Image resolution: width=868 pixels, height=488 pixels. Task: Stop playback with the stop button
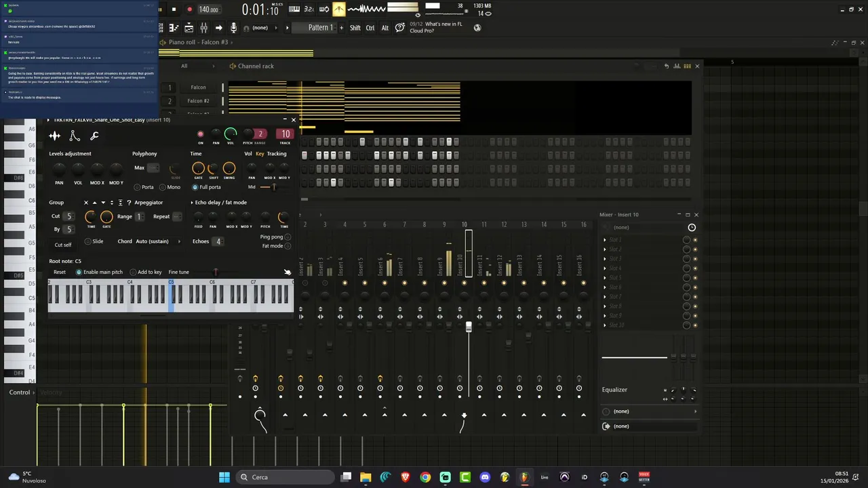[x=174, y=9]
